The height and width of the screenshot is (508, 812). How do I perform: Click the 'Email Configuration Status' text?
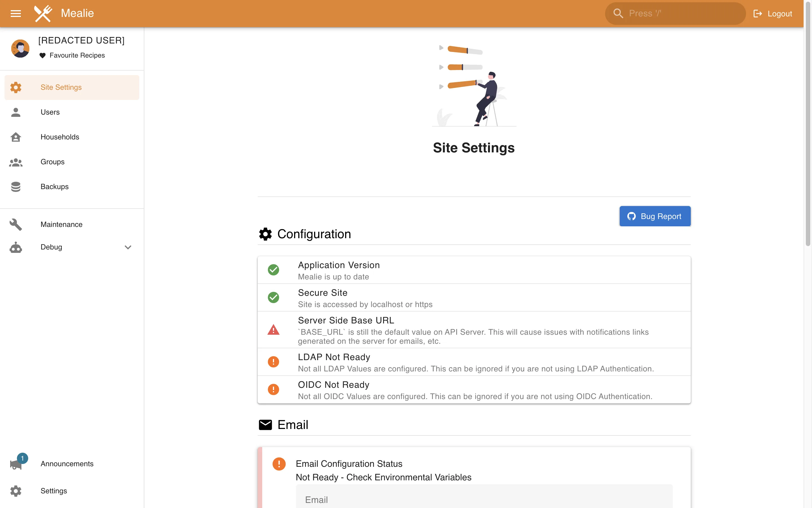(349, 464)
